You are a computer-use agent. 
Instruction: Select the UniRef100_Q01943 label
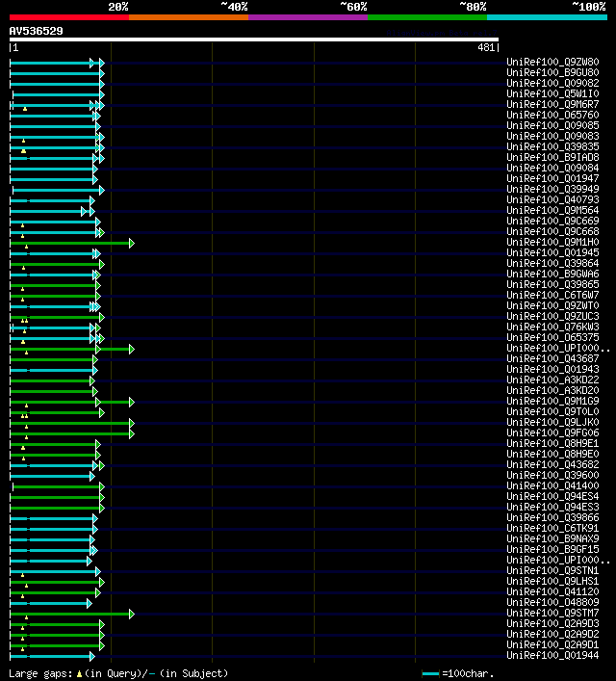coord(552,369)
